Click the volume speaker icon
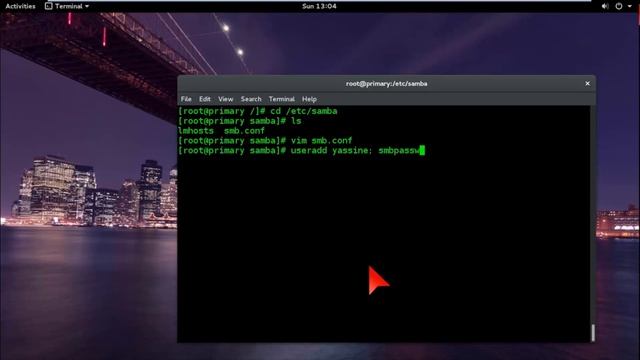This screenshot has width=640, height=360. (x=605, y=6)
